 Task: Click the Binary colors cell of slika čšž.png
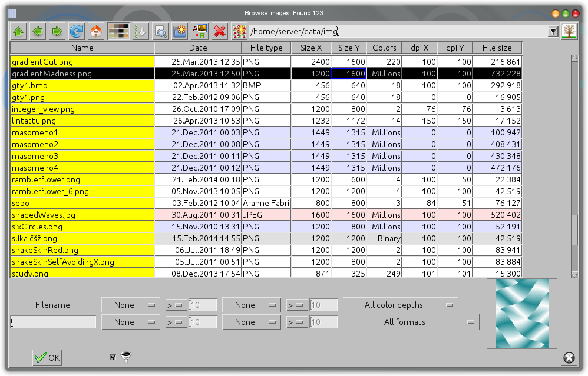click(x=384, y=238)
